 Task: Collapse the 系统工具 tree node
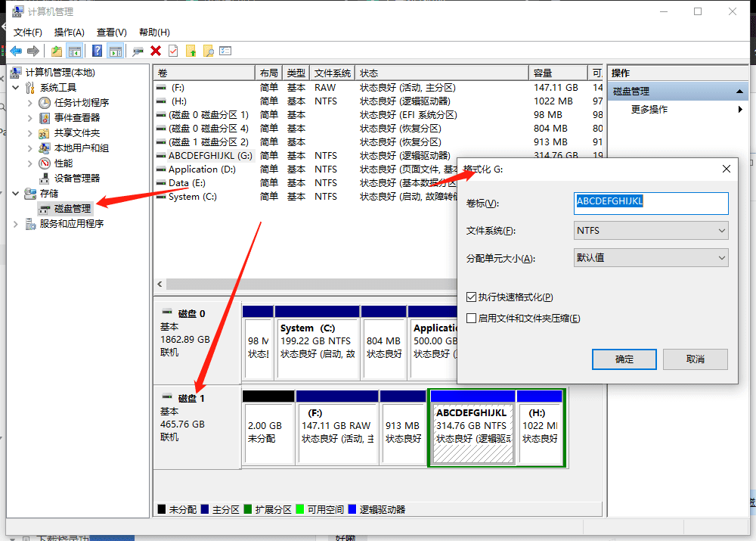[x=17, y=88]
